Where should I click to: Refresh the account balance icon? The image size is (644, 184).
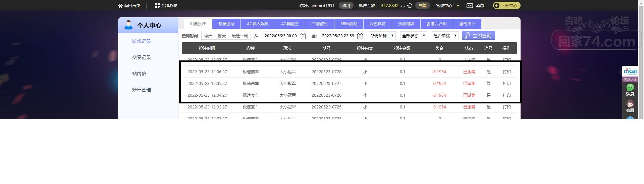410,6
